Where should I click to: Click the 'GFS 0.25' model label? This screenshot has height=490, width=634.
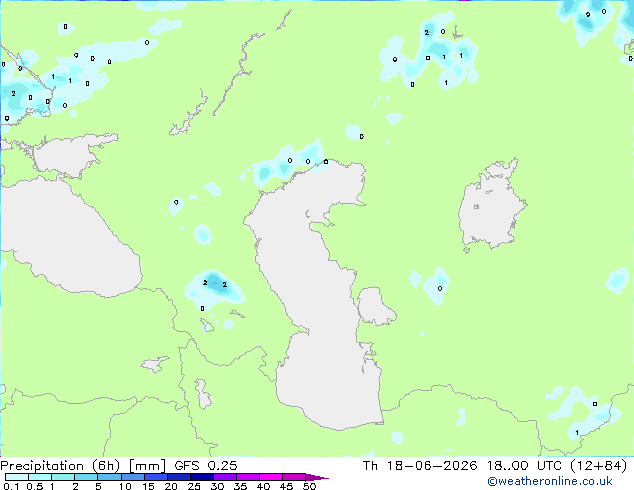pyautogui.click(x=206, y=466)
